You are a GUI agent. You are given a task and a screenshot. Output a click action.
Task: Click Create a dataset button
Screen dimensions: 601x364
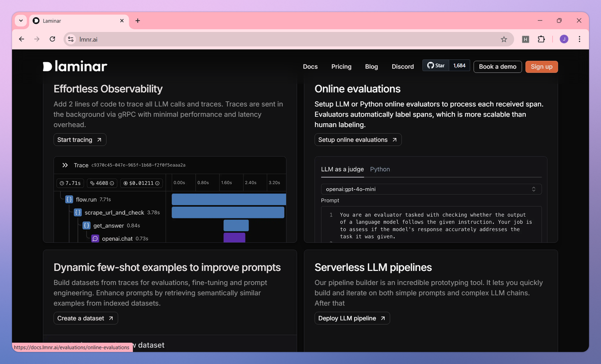point(86,318)
